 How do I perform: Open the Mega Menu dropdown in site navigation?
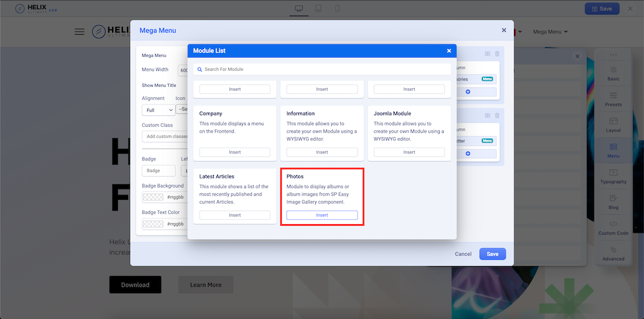pos(551,32)
